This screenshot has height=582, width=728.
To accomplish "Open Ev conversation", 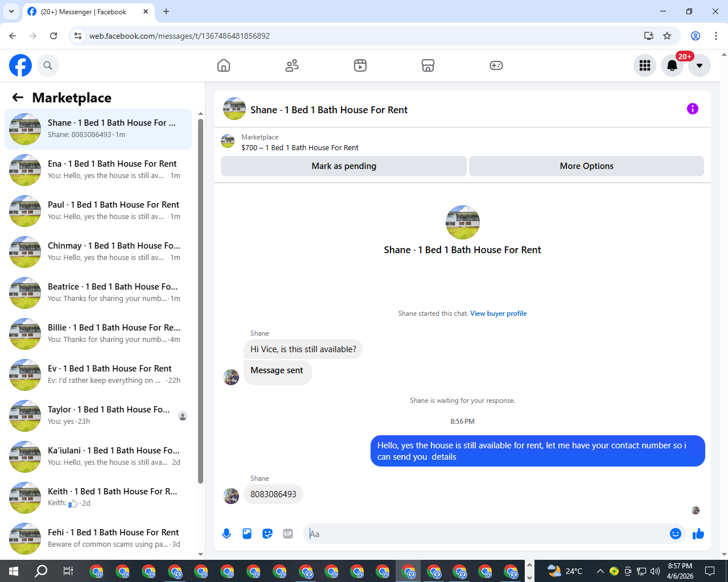I will [98, 375].
